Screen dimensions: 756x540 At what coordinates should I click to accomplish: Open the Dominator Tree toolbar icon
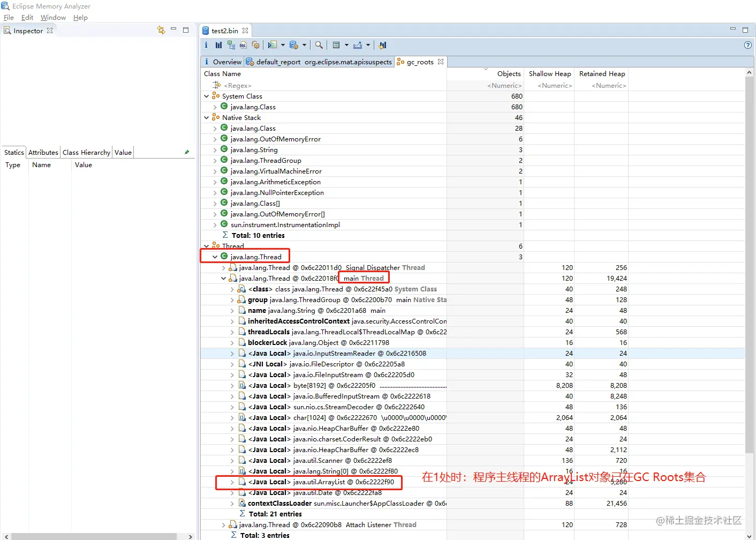pyautogui.click(x=231, y=45)
